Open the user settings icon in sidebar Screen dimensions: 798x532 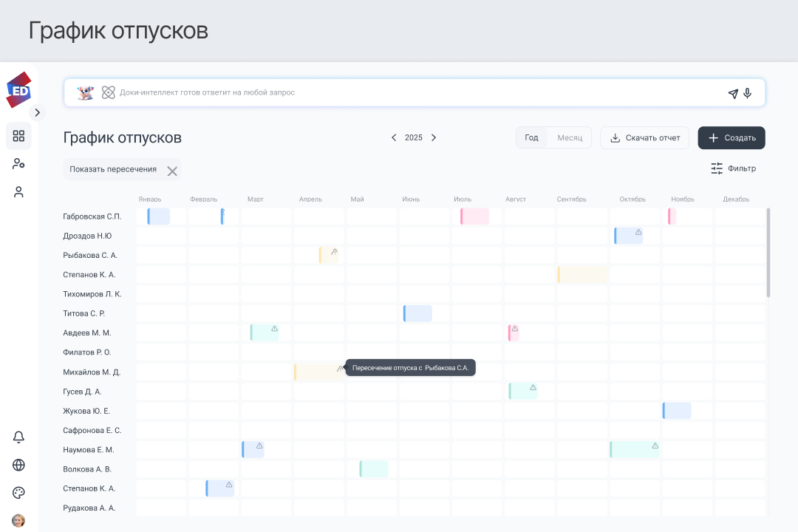click(x=19, y=164)
